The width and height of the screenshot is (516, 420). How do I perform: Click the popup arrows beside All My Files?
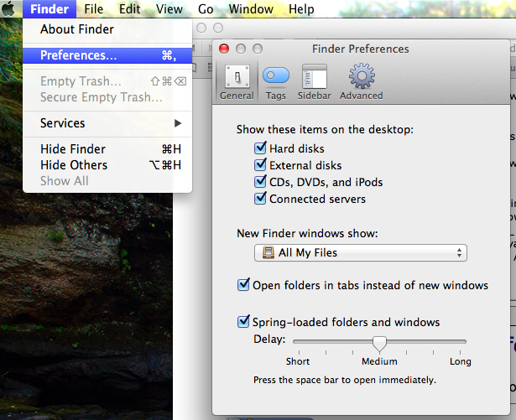(x=459, y=252)
